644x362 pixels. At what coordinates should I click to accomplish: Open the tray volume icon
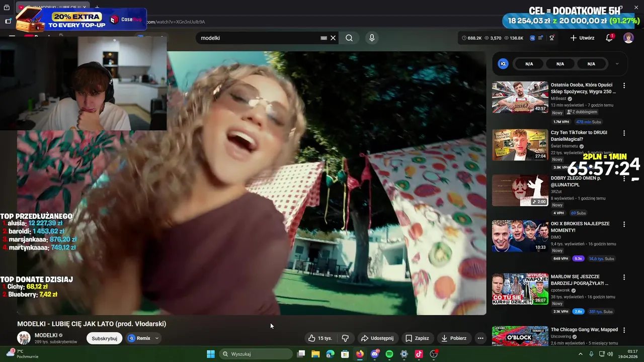coord(610,354)
